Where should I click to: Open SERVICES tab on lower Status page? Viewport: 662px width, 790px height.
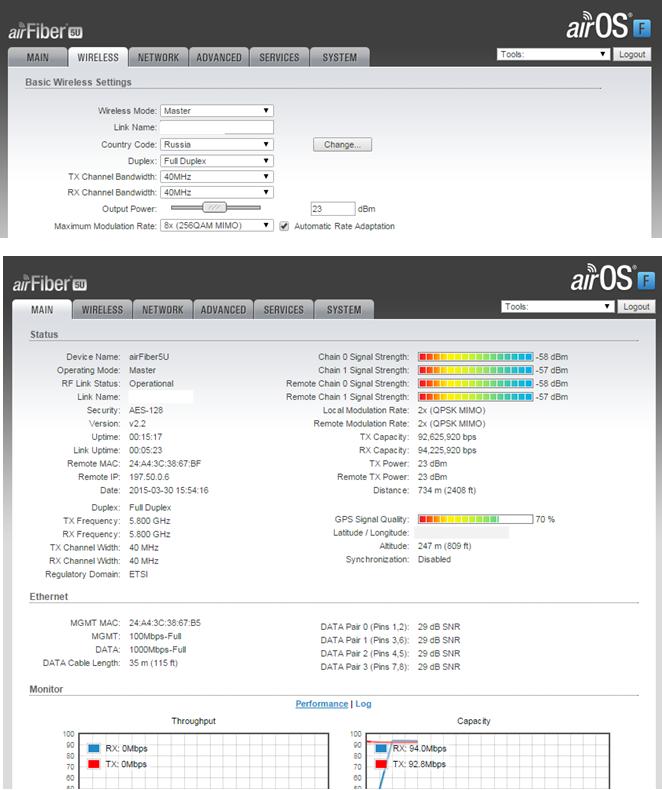284,310
